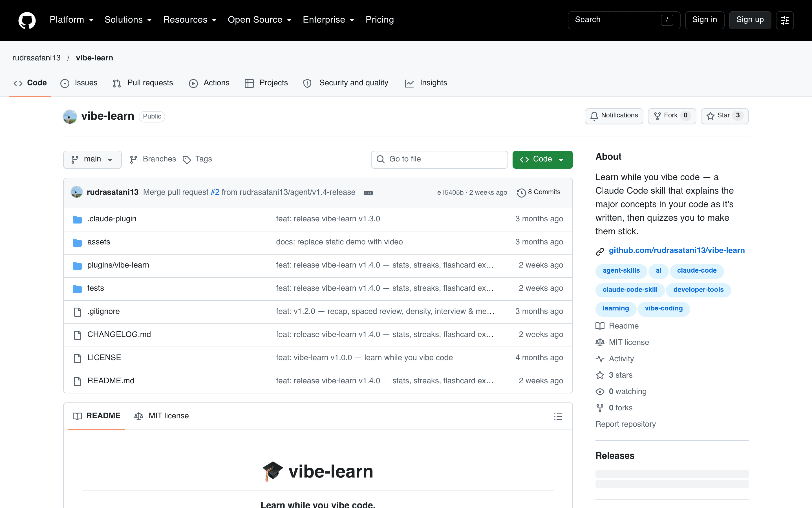
Task: Fork the vibe-learn repository
Action: click(672, 116)
